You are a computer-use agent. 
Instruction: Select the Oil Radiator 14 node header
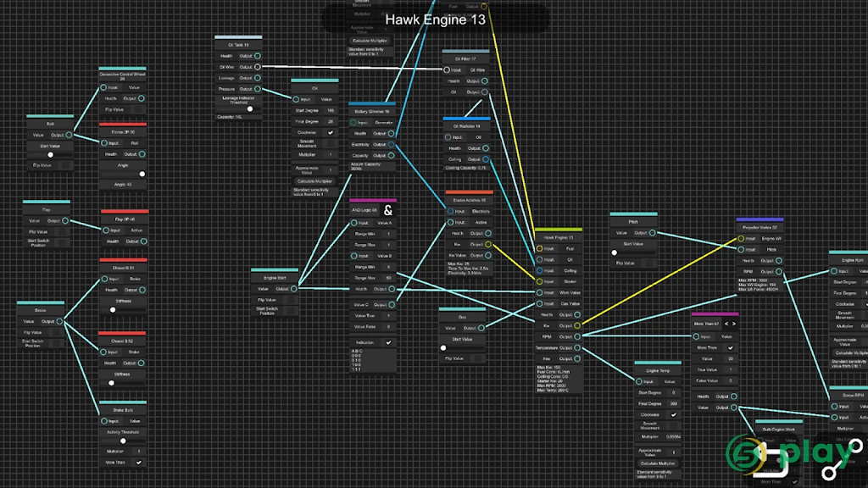coord(467,126)
